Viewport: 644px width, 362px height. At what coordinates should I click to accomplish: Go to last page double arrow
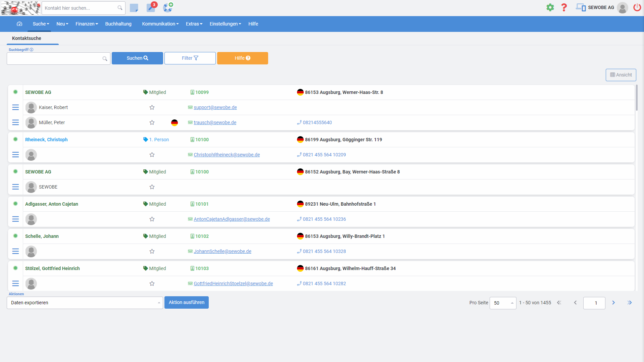[630, 303]
